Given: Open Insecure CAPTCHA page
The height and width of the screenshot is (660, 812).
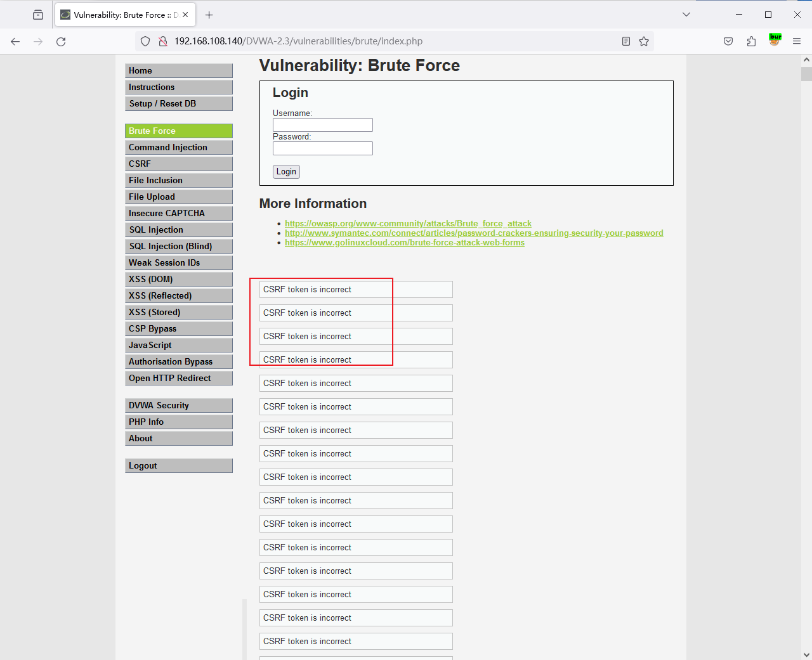Looking at the screenshot, I should [179, 213].
